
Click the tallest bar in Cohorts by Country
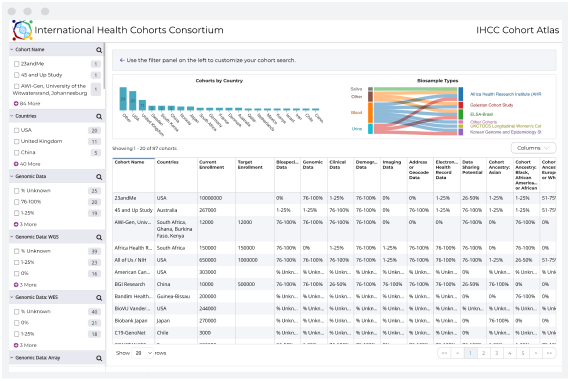pyautogui.click(x=123, y=99)
